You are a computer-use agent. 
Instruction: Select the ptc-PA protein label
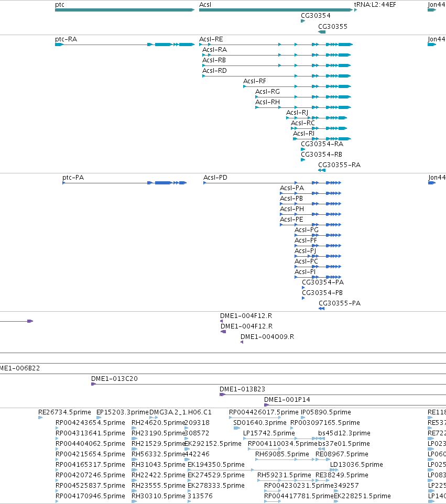point(73,178)
